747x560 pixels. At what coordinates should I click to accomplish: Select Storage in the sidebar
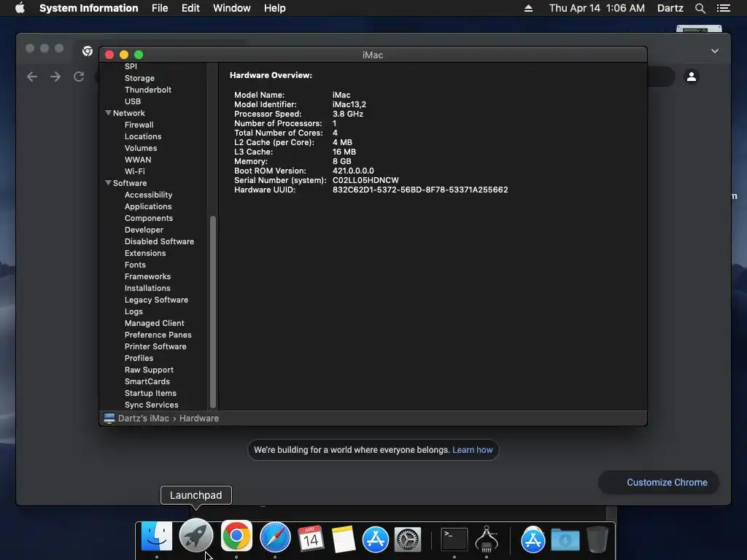click(x=139, y=78)
